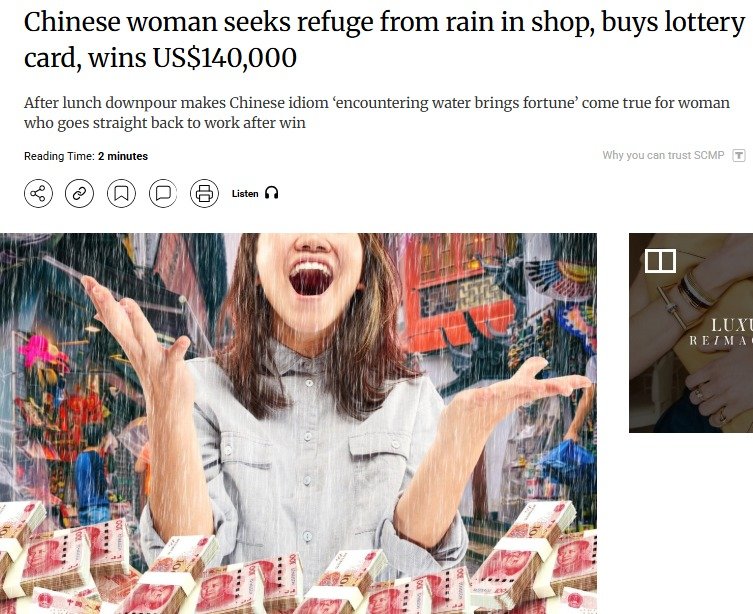
Task: Copy the article link with the chain icon
Action: [x=79, y=193]
